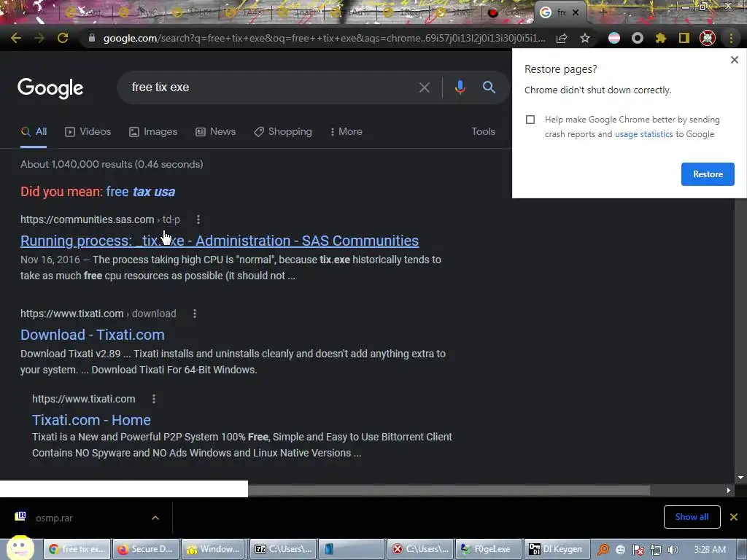Open the 3:28 AM clock
This screenshot has width=747, height=560.
pyautogui.click(x=710, y=550)
